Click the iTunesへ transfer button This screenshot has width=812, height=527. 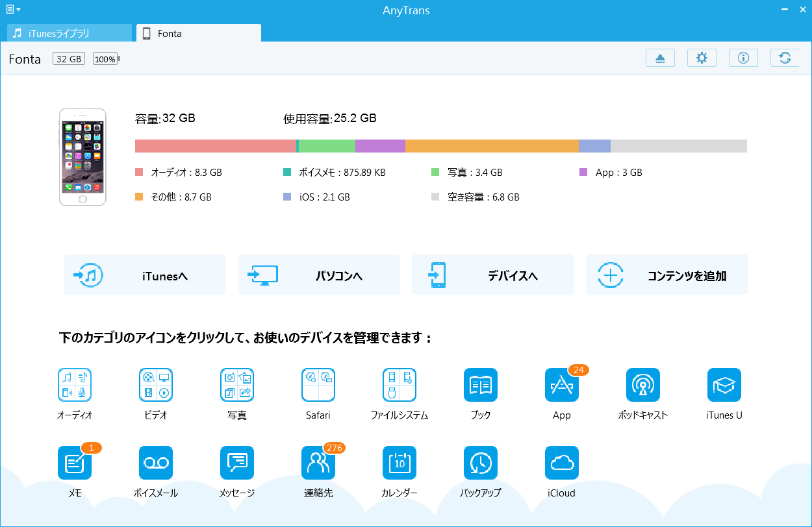coord(145,275)
